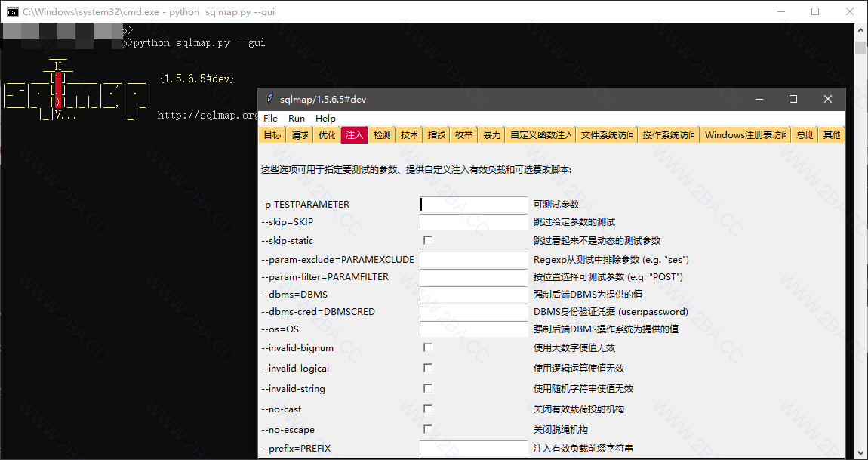
Task: Open the File menu in sqlmap
Action: (271, 118)
